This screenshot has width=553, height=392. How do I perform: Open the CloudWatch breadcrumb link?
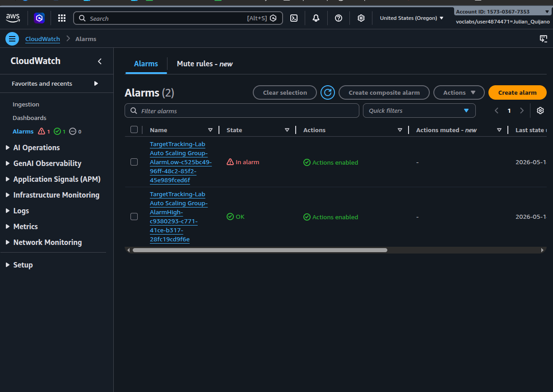pos(42,39)
